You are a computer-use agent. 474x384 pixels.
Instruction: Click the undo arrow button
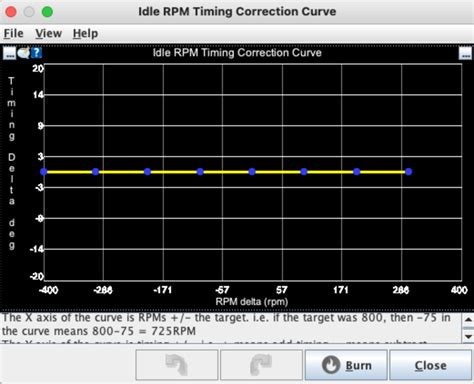pyautogui.click(x=177, y=365)
